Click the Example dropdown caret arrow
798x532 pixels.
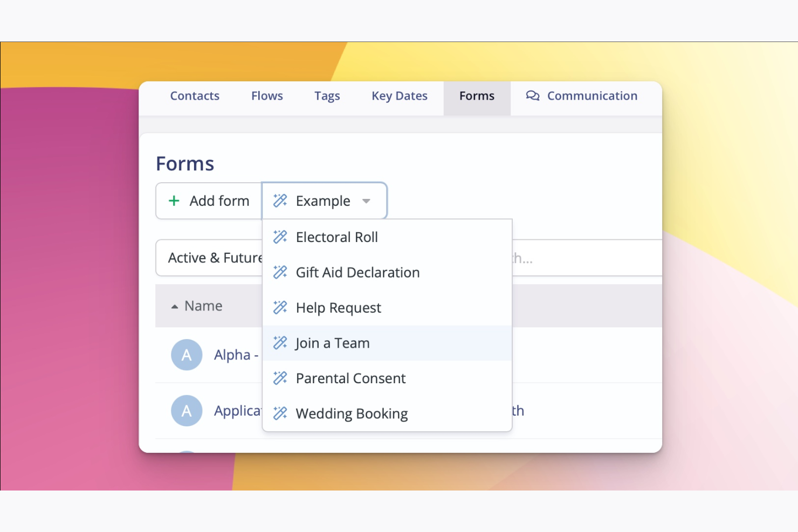[x=367, y=202]
